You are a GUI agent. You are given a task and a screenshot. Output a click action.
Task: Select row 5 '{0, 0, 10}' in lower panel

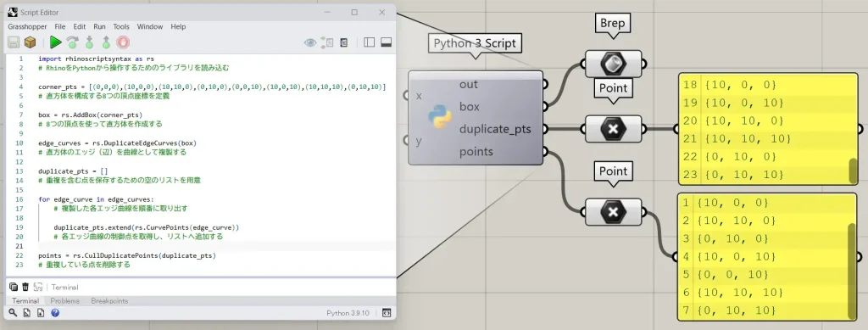coord(763,275)
